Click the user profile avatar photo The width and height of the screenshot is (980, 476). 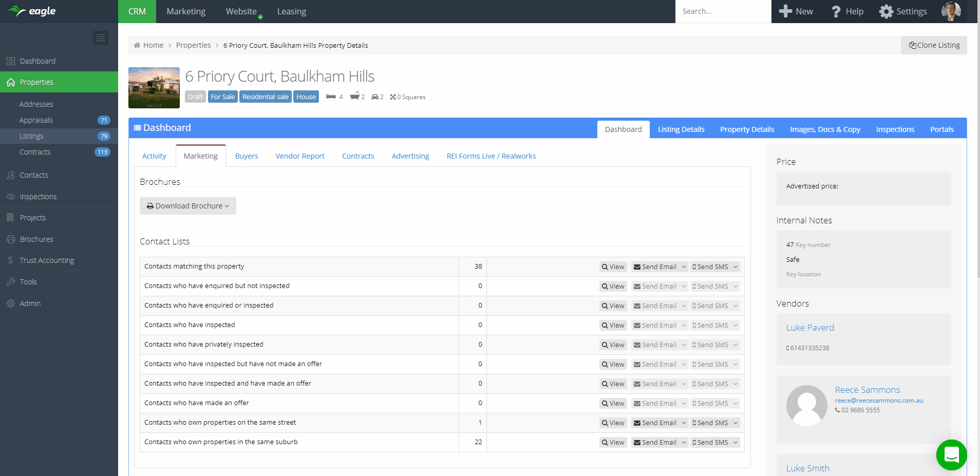pyautogui.click(x=951, y=11)
